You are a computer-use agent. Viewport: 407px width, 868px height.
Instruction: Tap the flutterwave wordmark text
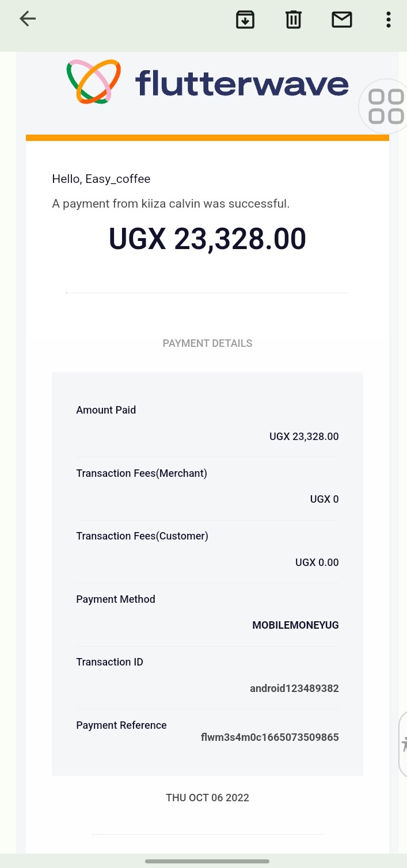[x=242, y=82]
